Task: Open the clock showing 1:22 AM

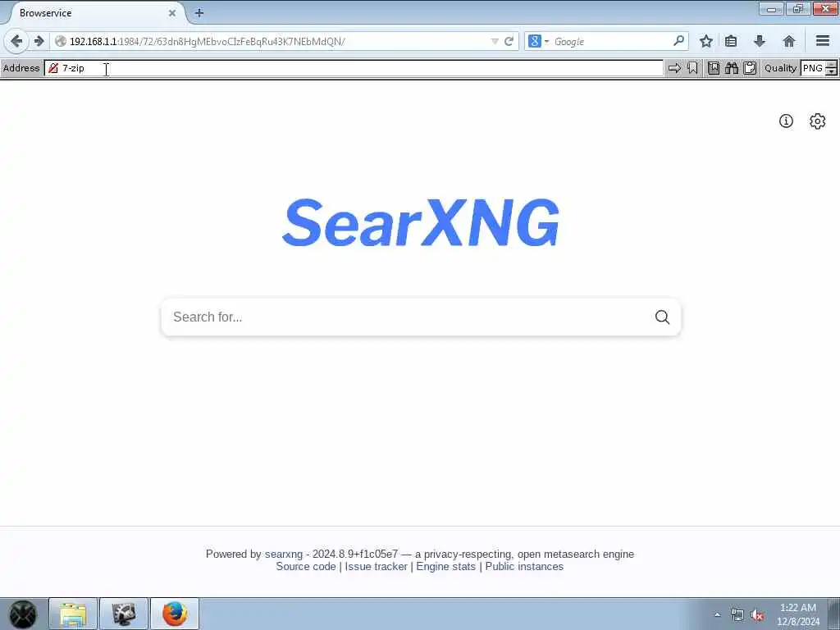Action: point(798,614)
